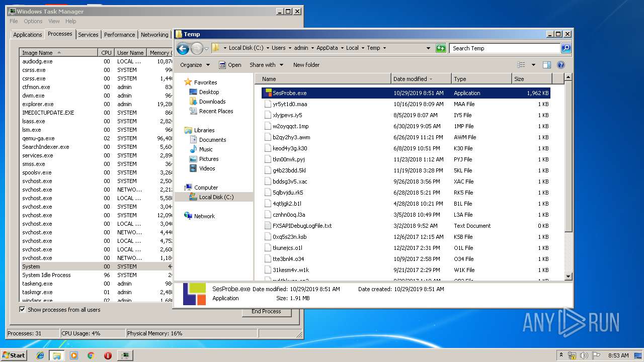Open recent pages dropdown next to Forward arrow
644x362 pixels.
click(206, 49)
